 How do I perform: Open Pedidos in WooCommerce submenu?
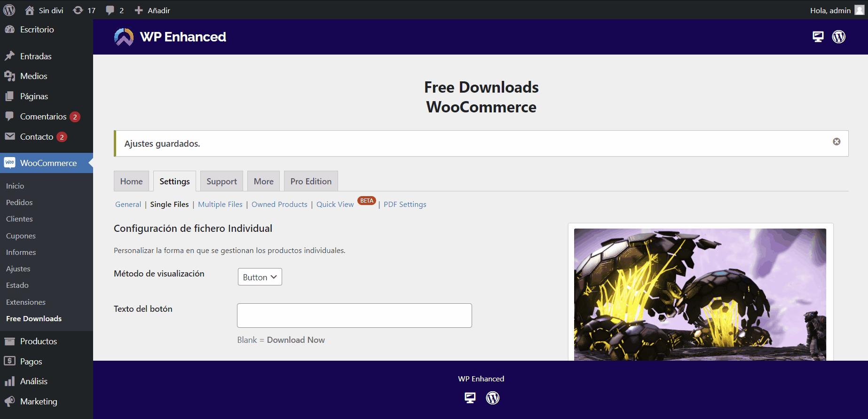point(19,203)
